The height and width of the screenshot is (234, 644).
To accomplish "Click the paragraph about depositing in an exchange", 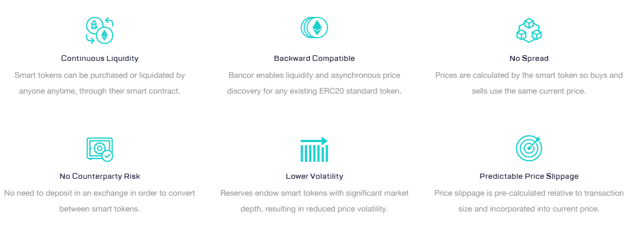I will 99,201.
